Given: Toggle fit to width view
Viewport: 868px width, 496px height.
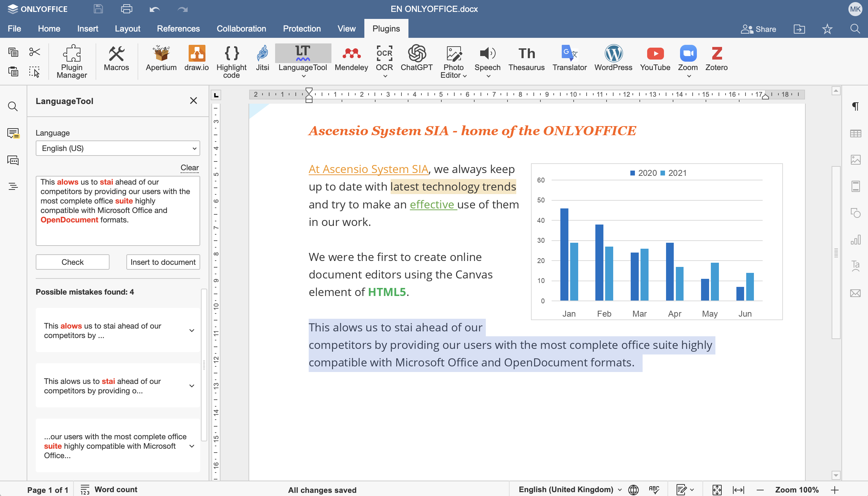Looking at the screenshot, I should point(738,490).
